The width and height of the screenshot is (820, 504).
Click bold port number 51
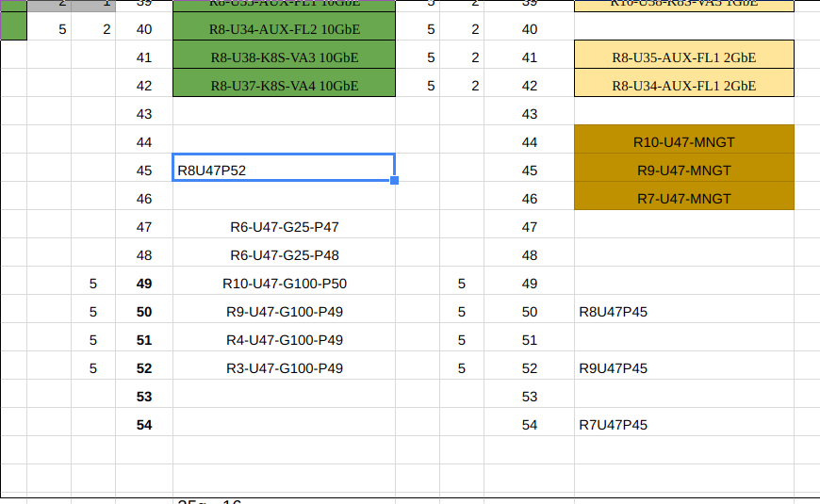click(144, 340)
